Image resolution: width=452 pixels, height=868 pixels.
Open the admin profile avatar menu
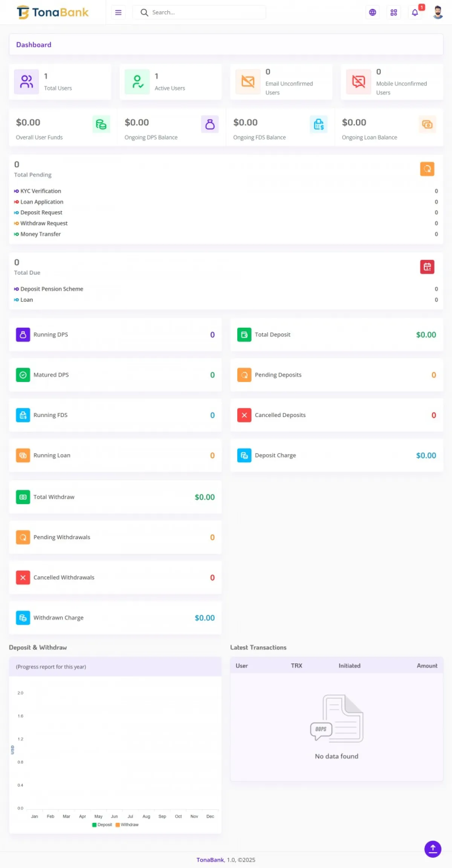tap(438, 12)
